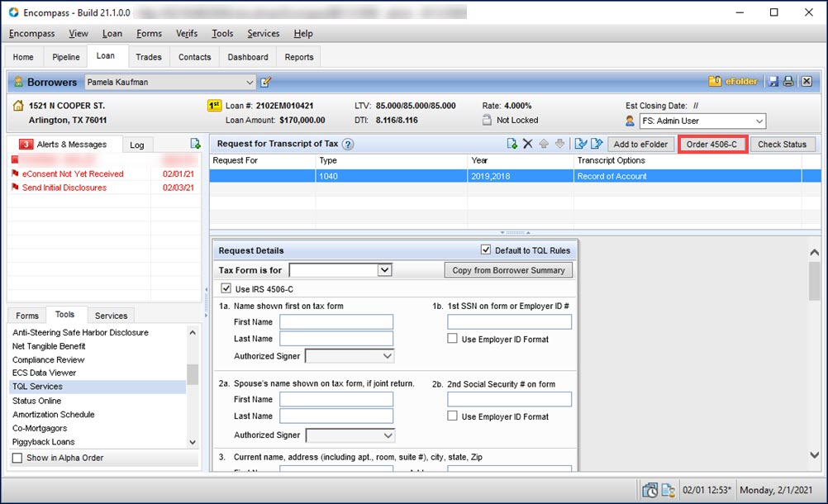Open the Verifs menu
828x504 pixels.
187,33
